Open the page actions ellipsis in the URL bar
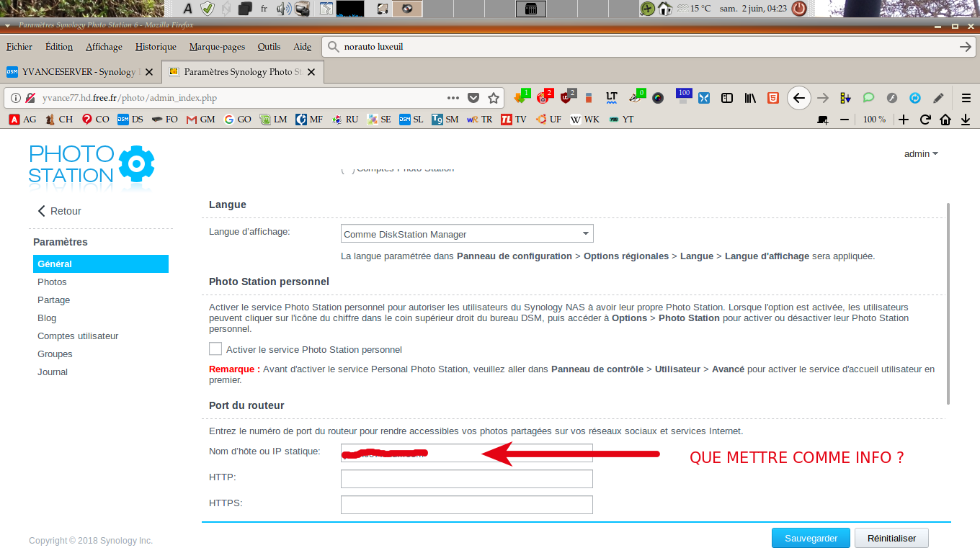The image size is (980, 553). point(453,98)
